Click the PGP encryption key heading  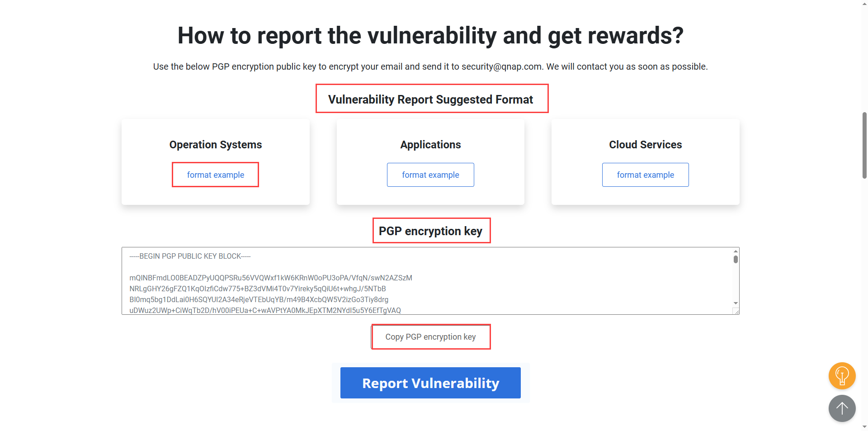pos(430,231)
